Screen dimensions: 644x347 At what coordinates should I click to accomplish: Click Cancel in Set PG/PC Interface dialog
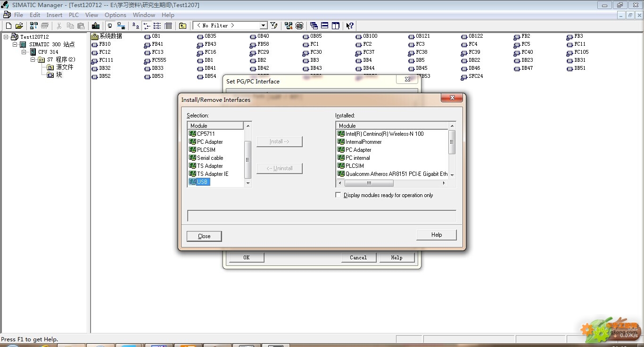pyautogui.click(x=358, y=257)
